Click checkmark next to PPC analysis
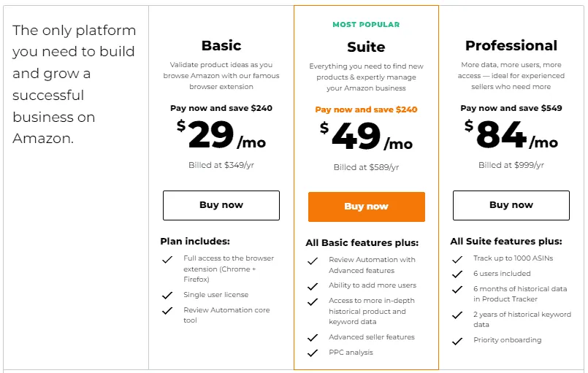The width and height of the screenshot is (588, 373). (313, 353)
